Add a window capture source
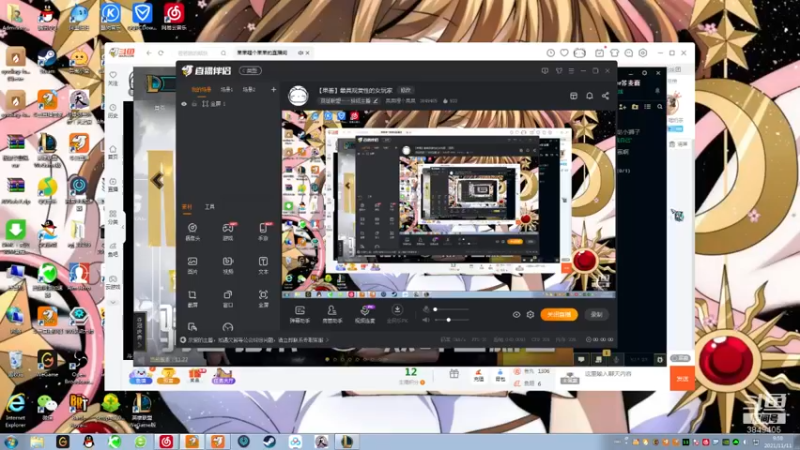Image resolution: width=800 pixels, height=450 pixels. 228,298
